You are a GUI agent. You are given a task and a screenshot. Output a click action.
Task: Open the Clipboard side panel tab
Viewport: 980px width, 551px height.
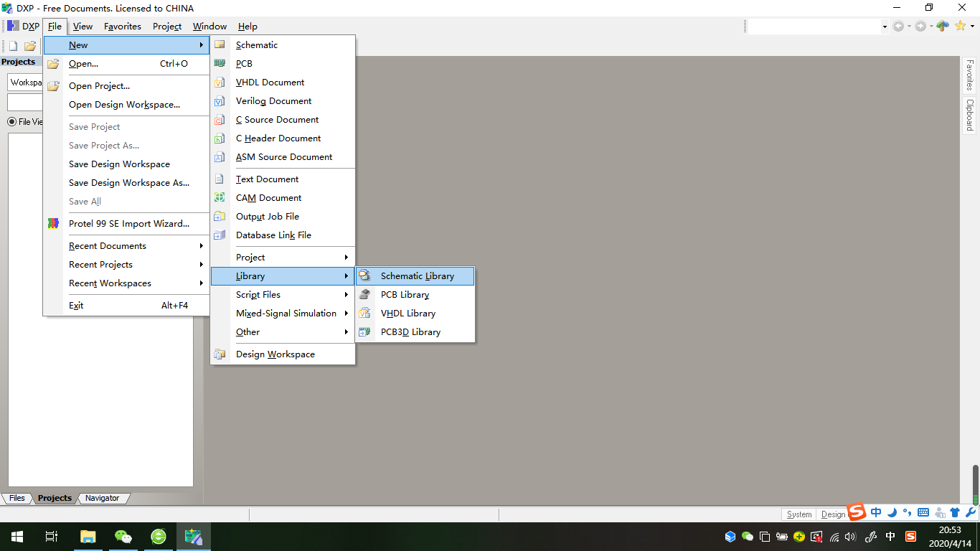point(969,115)
